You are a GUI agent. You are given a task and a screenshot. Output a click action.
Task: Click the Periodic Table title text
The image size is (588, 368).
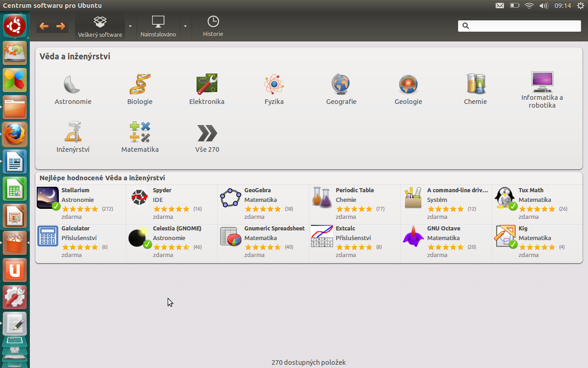pyautogui.click(x=355, y=190)
